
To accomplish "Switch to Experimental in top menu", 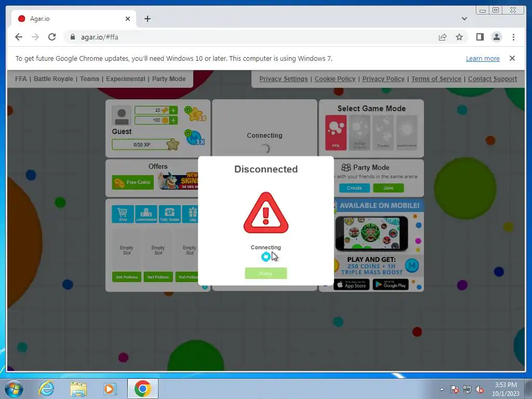I will pyautogui.click(x=126, y=79).
